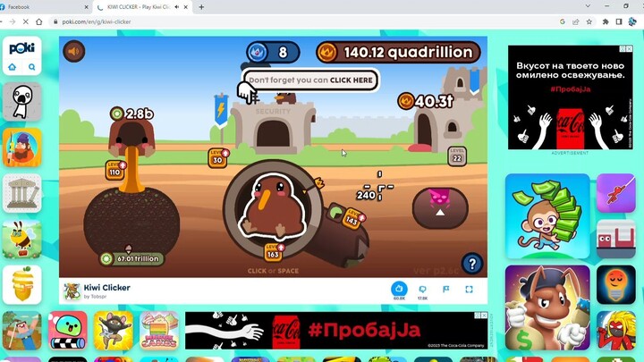Open the red block face game thumbnail
This screenshot has width=644, height=362.
(x=616, y=239)
